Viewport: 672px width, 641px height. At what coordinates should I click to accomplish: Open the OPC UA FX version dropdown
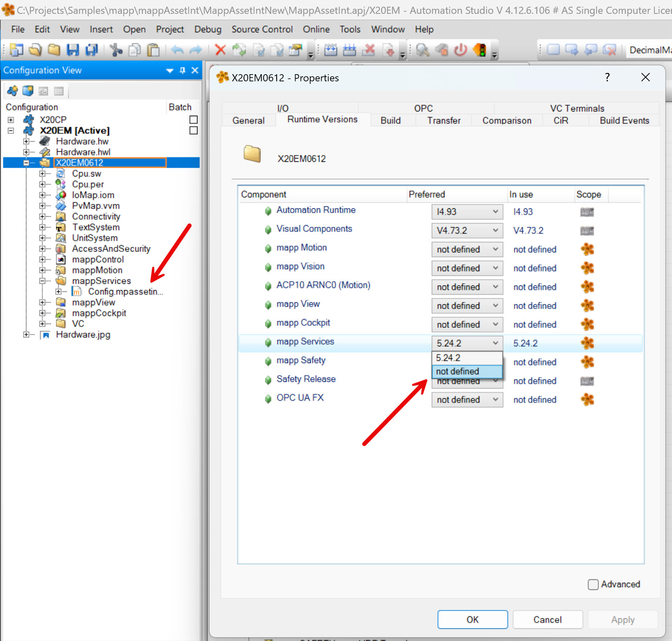[x=467, y=400]
